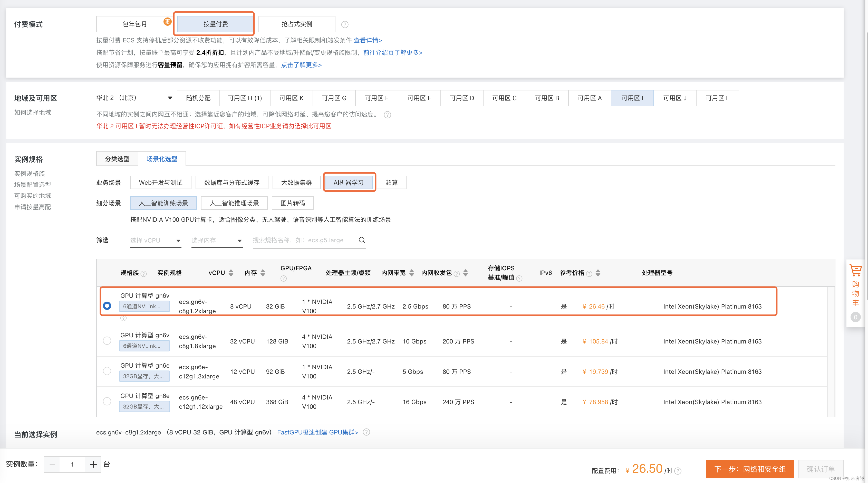Select 可用区 A zone

point(590,98)
